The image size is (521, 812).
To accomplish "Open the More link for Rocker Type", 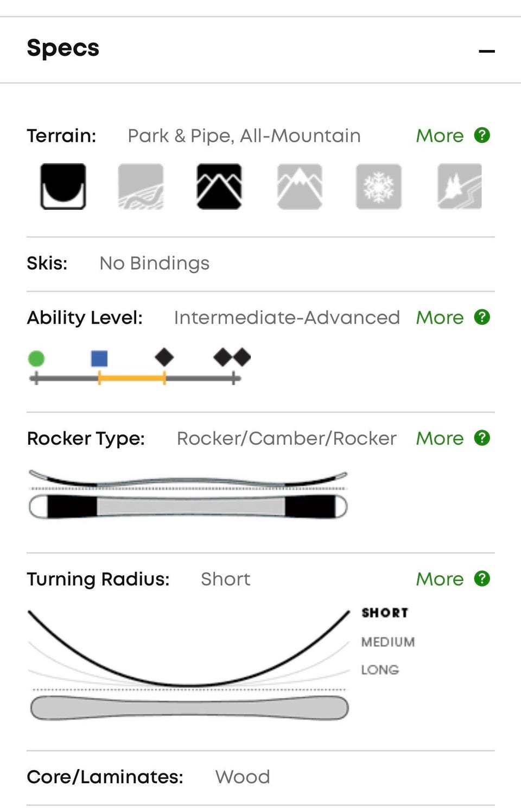I will coord(440,439).
